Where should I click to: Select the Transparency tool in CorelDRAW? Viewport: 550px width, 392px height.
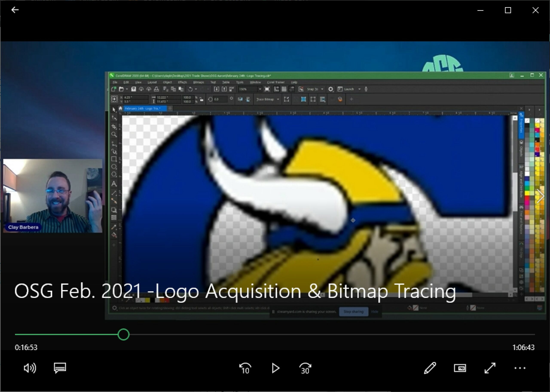114,217
